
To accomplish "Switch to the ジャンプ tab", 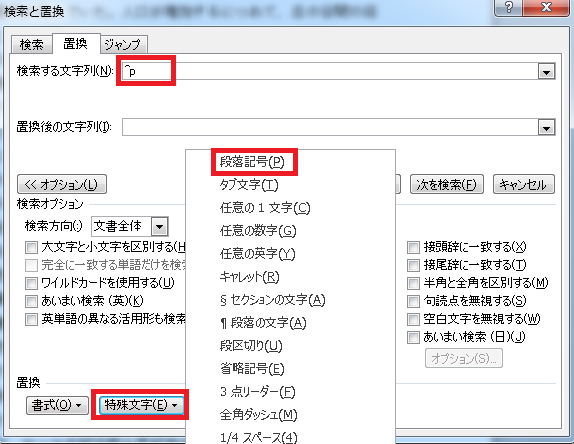I will pyautogui.click(x=123, y=45).
